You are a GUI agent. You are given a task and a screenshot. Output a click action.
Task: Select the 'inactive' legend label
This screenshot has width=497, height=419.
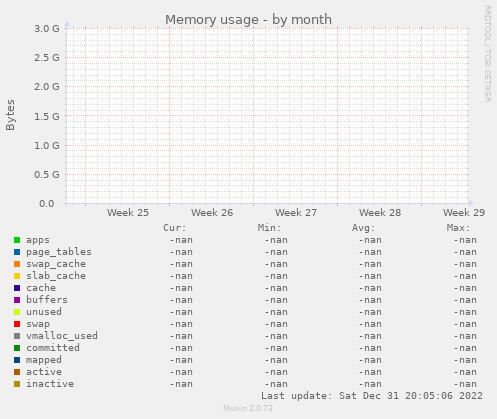coord(50,384)
